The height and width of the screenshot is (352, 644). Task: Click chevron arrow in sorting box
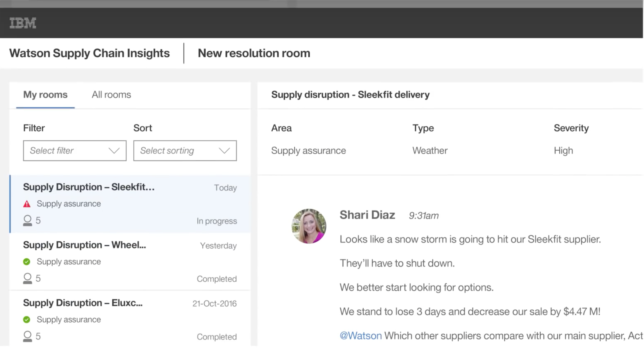[x=224, y=151]
